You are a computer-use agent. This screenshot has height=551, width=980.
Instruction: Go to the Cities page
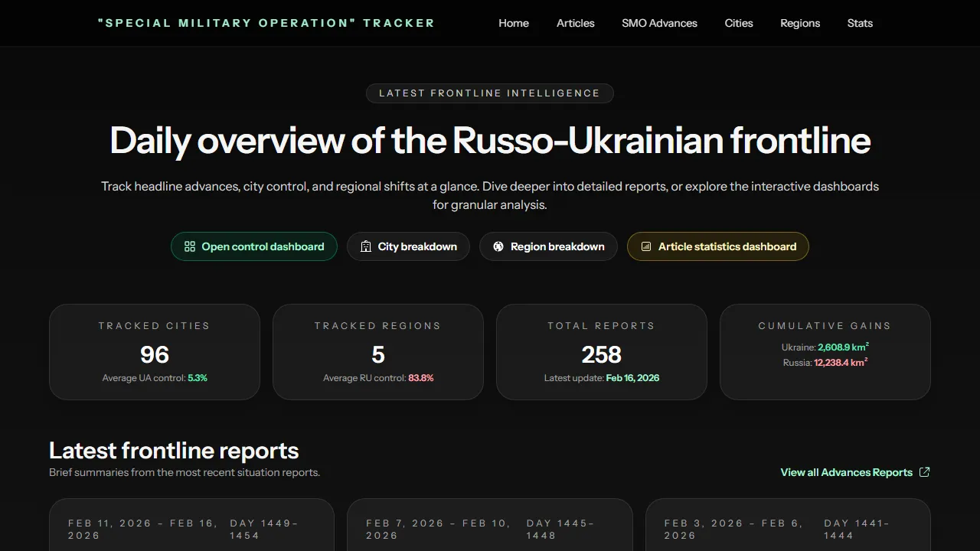738,23
